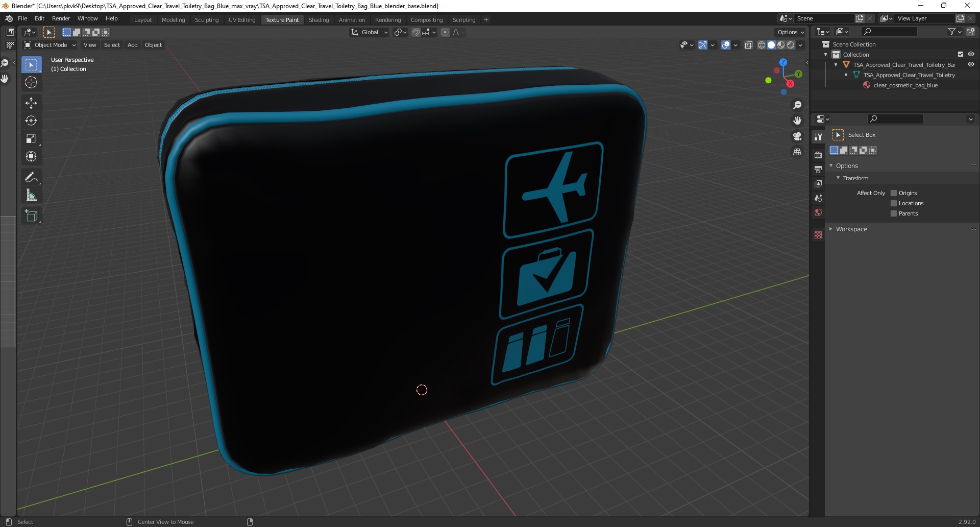Click the red X axis in navigation gizmo

click(790, 84)
